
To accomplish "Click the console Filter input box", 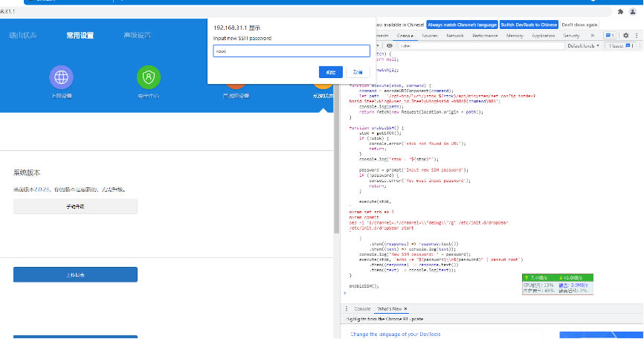I will (476, 45).
